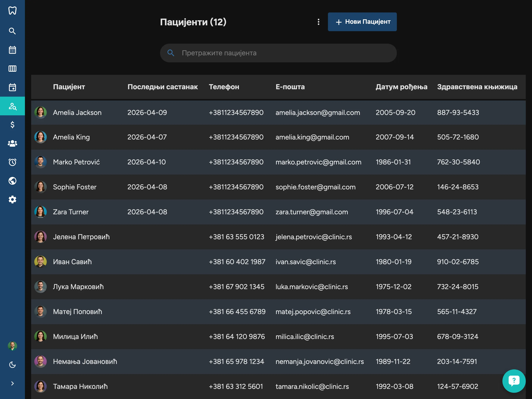Toggle dark mode moon icon
The width and height of the screenshot is (532, 399).
click(12, 365)
